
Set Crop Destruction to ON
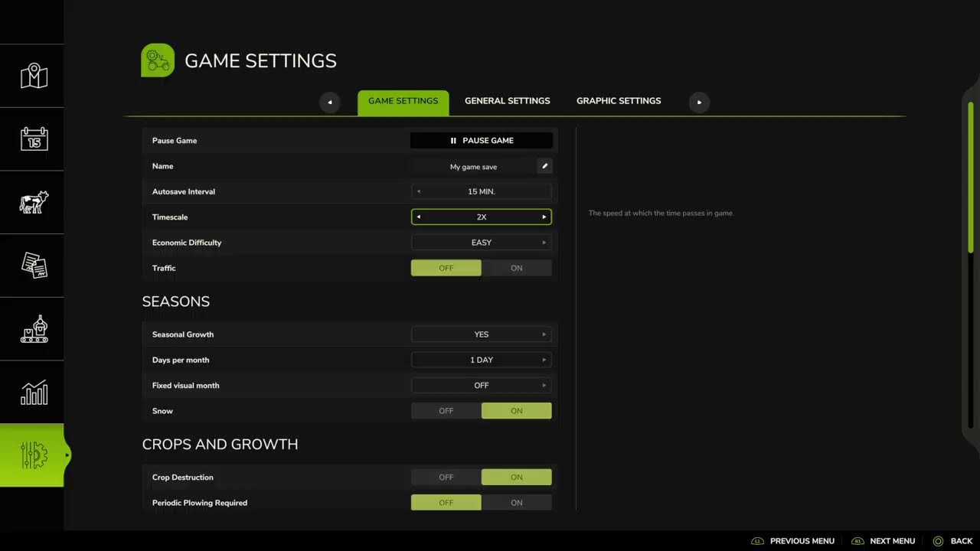click(x=517, y=478)
